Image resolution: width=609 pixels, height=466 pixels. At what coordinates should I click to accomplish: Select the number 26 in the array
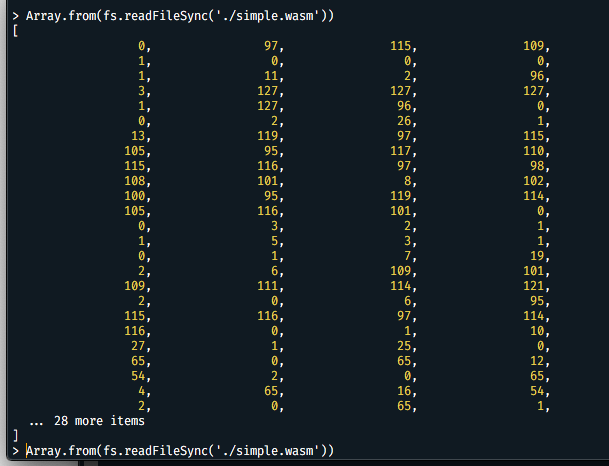pos(406,120)
